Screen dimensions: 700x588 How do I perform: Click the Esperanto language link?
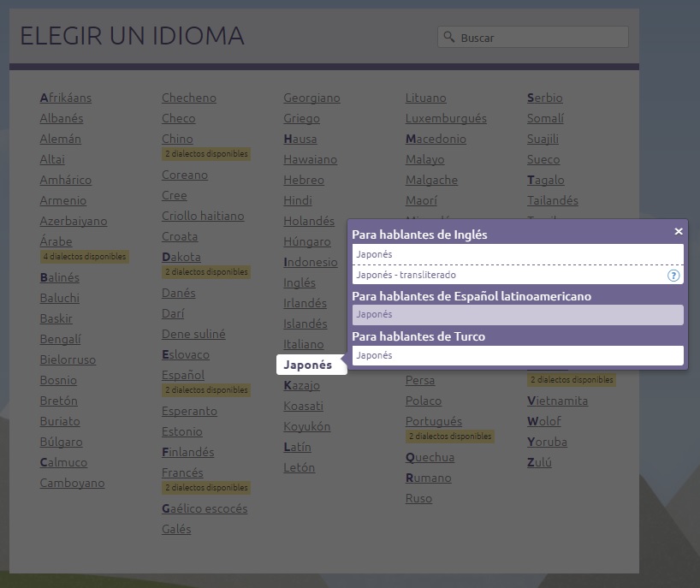click(189, 411)
